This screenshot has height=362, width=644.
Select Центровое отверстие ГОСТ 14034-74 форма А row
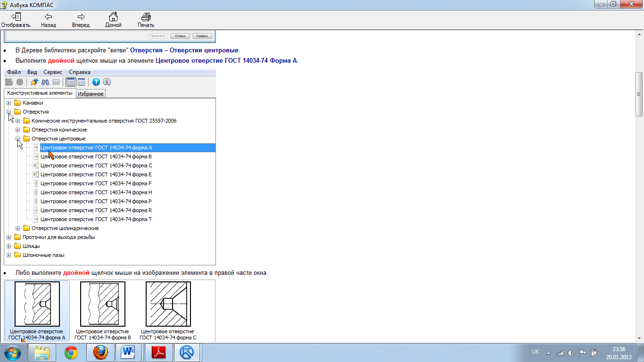coord(127,148)
